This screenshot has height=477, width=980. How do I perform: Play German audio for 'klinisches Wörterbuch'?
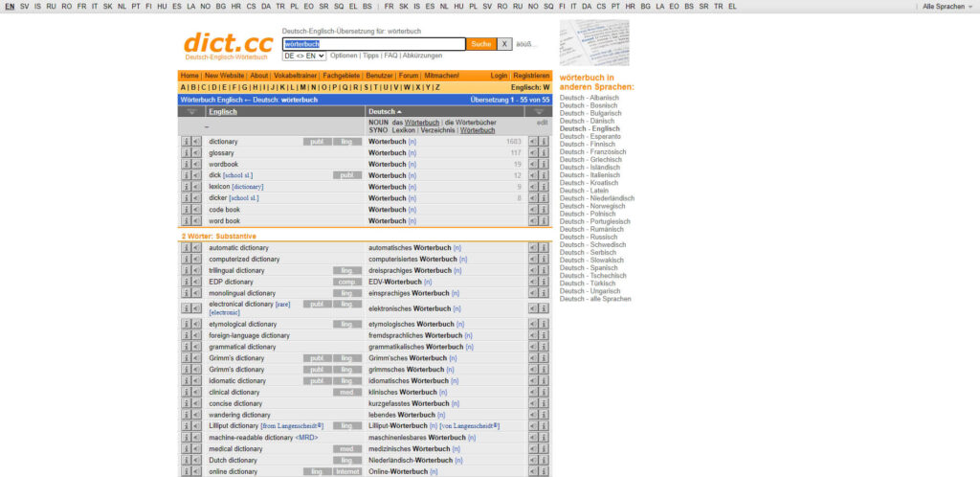point(533,393)
